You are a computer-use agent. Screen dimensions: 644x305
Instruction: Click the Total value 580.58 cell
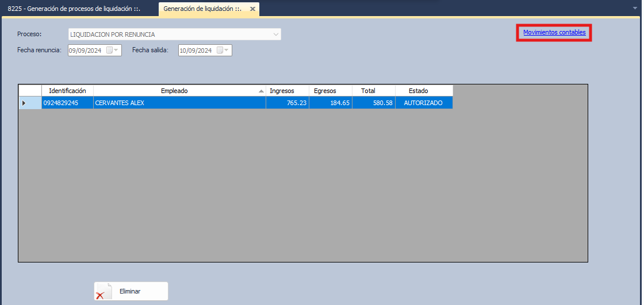[x=374, y=103]
